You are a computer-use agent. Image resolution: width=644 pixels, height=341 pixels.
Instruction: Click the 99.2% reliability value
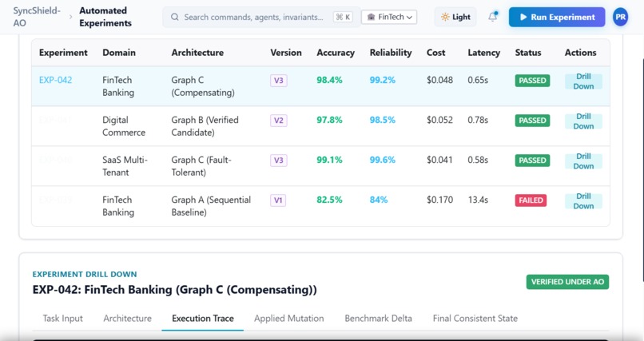click(383, 80)
